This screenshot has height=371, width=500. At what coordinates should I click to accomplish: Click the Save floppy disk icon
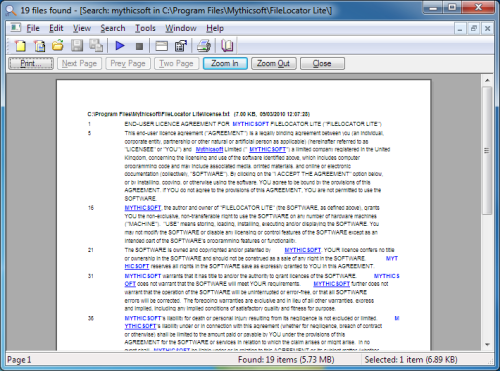point(77,45)
